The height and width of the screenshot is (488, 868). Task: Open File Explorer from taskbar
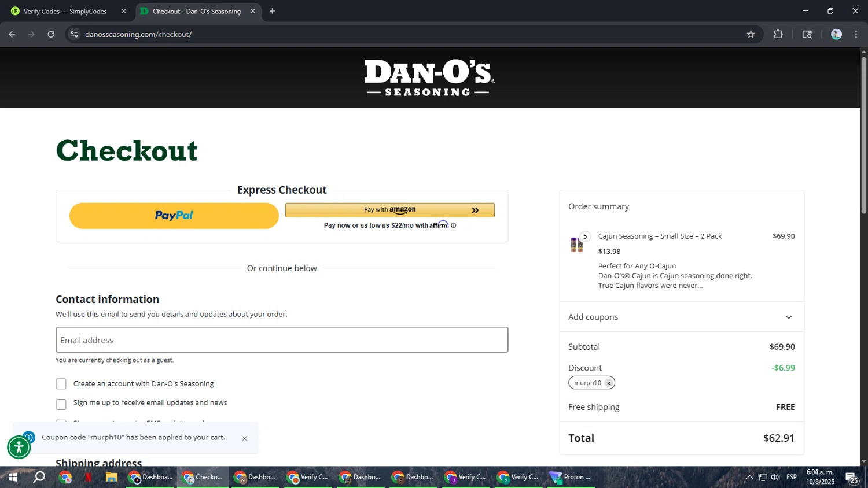coord(112,477)
